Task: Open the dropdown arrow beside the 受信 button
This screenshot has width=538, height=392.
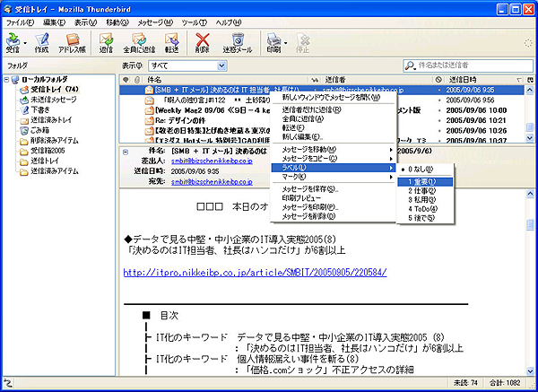Action: [25, 43]
